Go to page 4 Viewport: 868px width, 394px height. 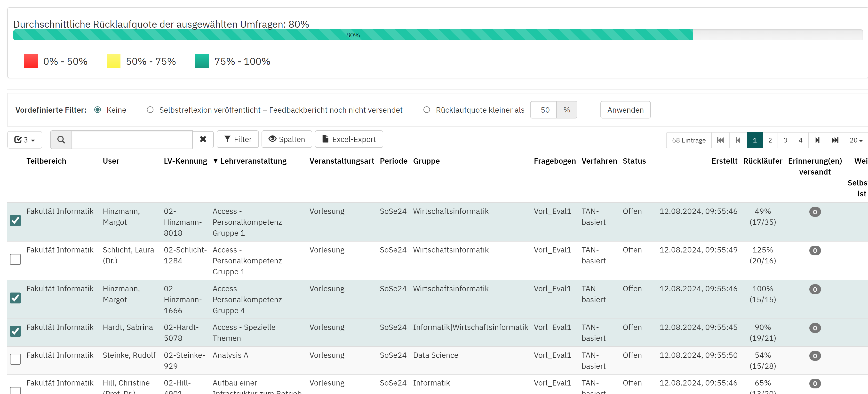(800, 140)
